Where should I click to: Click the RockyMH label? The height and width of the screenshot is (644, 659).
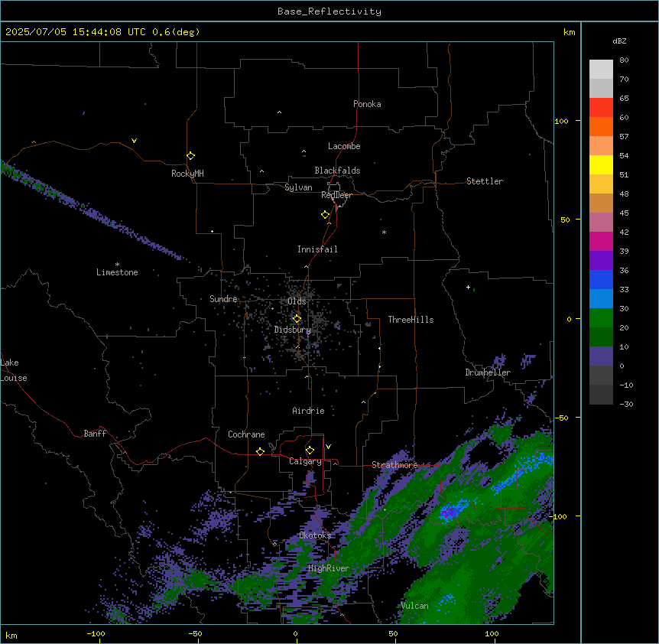tap(187, 174)
